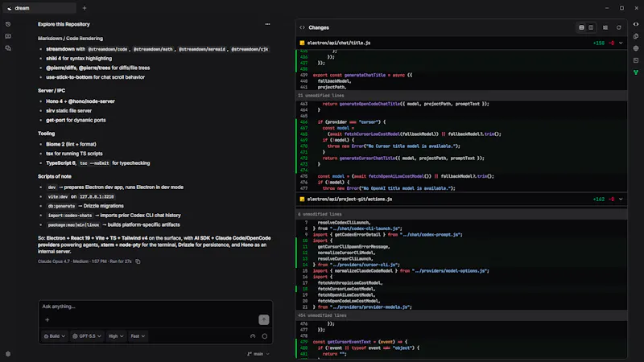
Task: Click the Biome 2 (lint + format) item
Action: tap(71, 145)
